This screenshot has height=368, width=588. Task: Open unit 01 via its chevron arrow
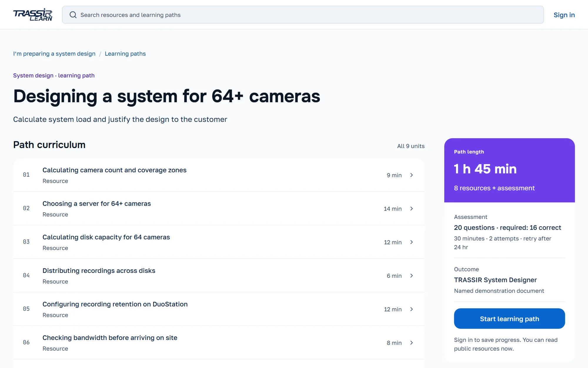click(412, 175)
